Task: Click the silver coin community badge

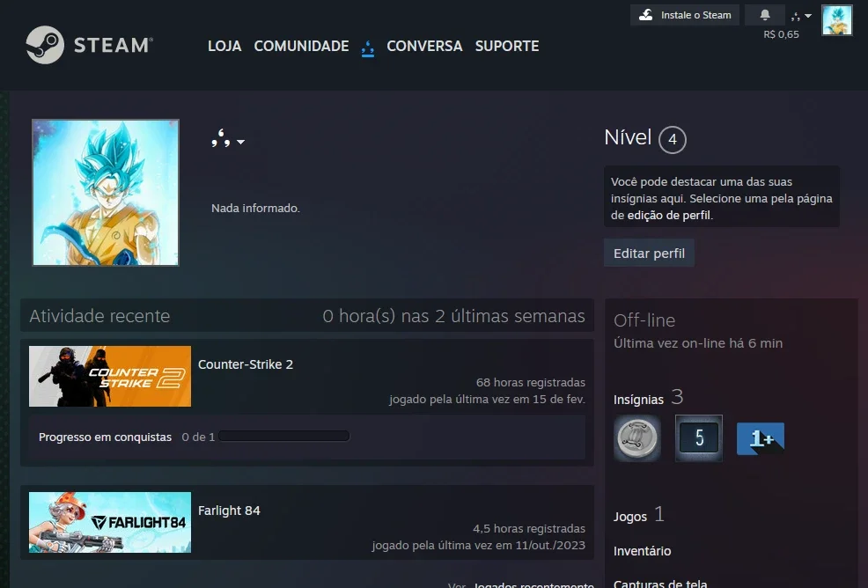Action: click(637, 438)
